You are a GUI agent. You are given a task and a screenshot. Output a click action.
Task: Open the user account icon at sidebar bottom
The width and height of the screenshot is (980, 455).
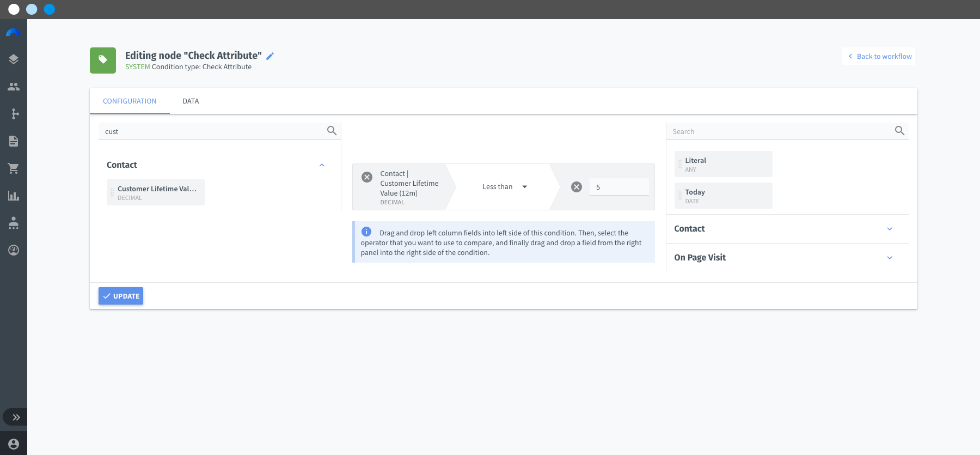point(14,444)
